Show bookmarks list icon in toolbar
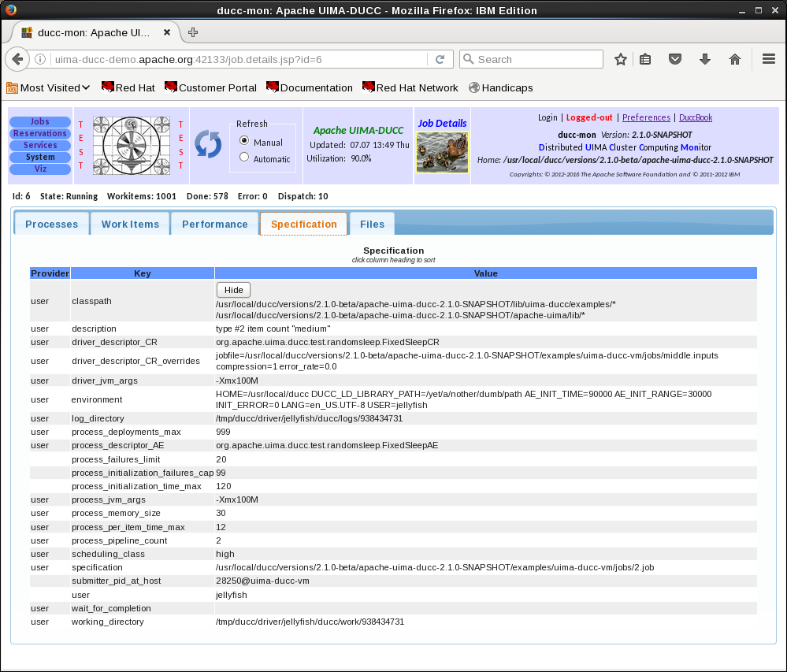This screenshot has width=787, height=672. pos(646,59)
